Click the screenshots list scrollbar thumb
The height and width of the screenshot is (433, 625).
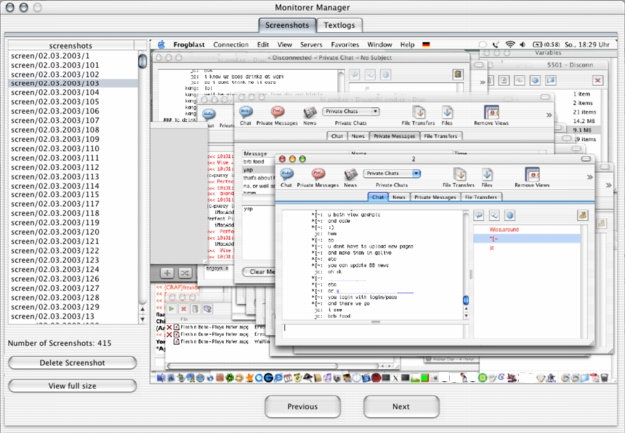(142, 61)
